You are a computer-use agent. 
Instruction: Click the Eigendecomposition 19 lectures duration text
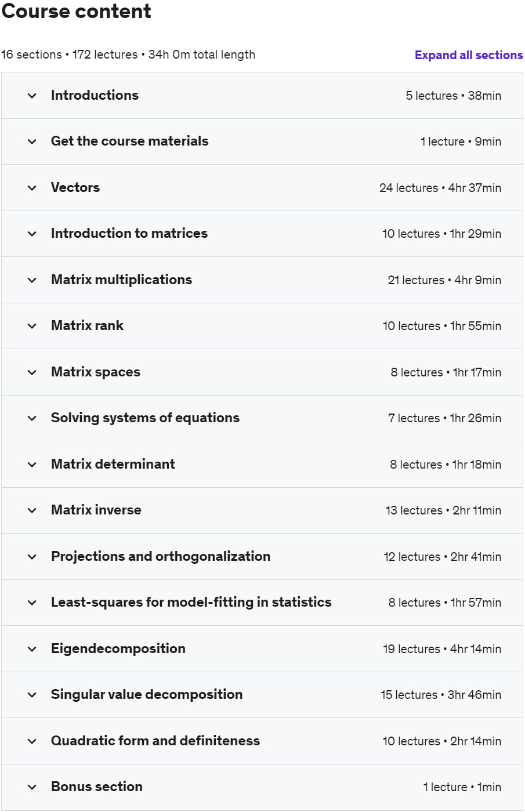click(441, 649)
